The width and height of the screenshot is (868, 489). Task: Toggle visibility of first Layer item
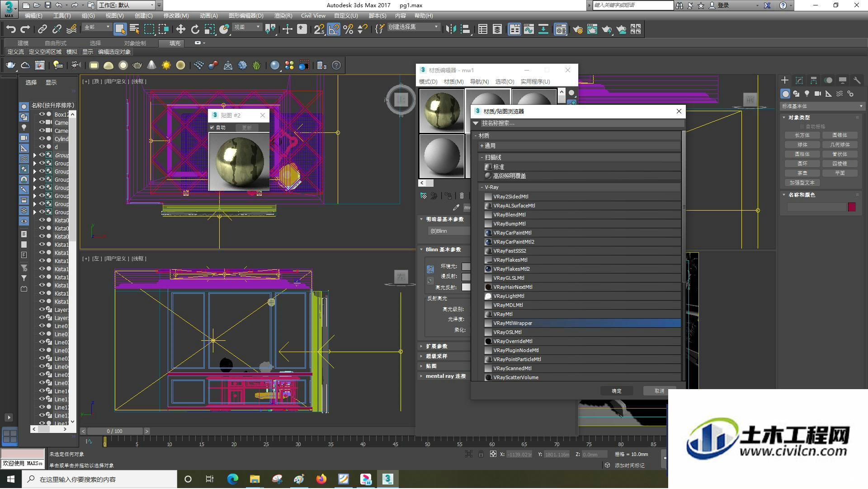pos(42,310)
